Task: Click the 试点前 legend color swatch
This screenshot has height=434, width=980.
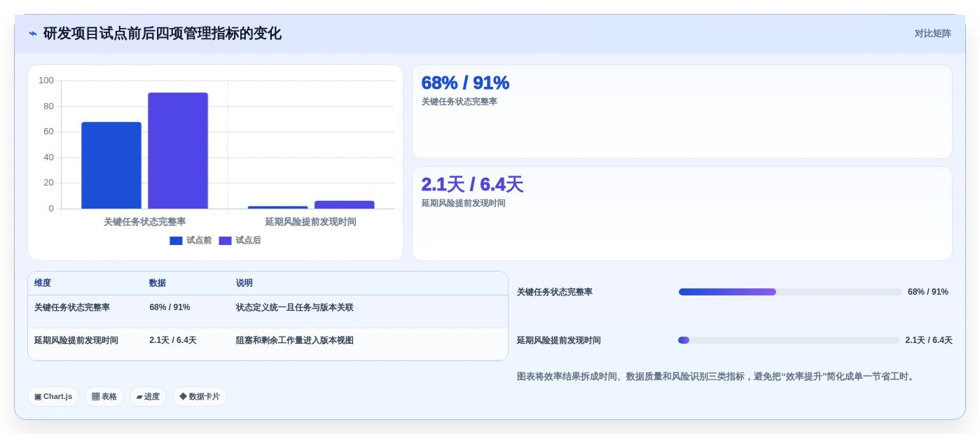Action: (176, 241)
